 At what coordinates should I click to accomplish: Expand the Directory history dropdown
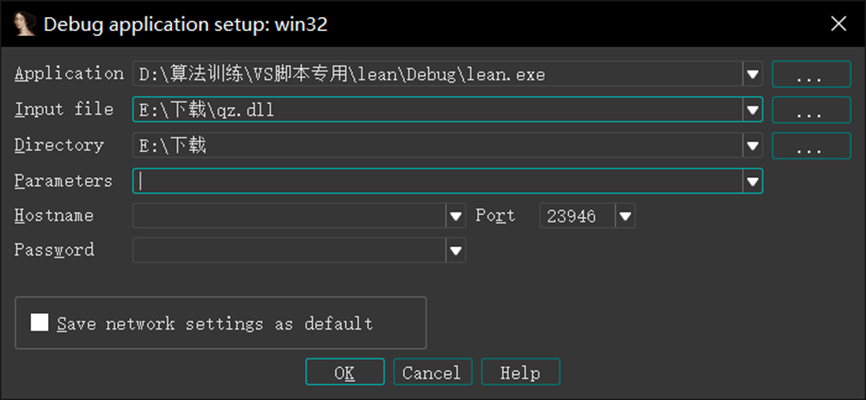tap(752, 145)
